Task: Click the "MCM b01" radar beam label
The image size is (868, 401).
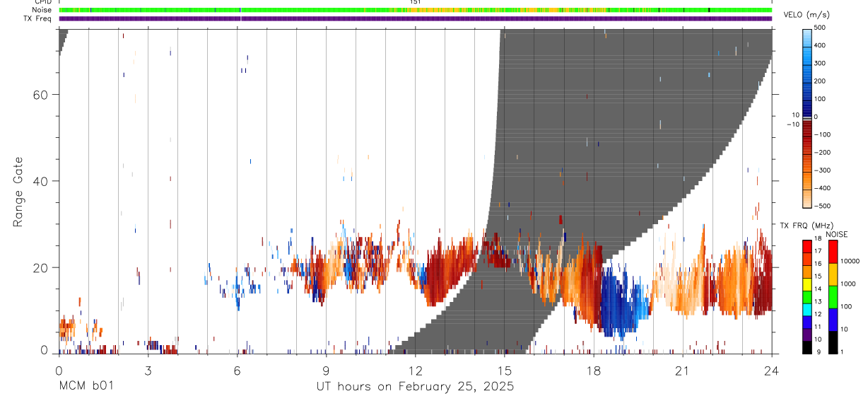Action: coord(86,386)
